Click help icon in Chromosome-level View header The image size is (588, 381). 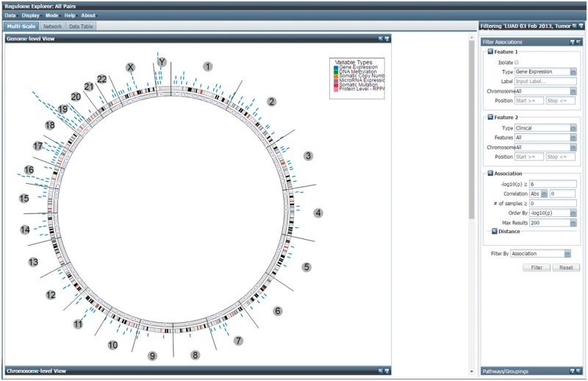[387, 370]
